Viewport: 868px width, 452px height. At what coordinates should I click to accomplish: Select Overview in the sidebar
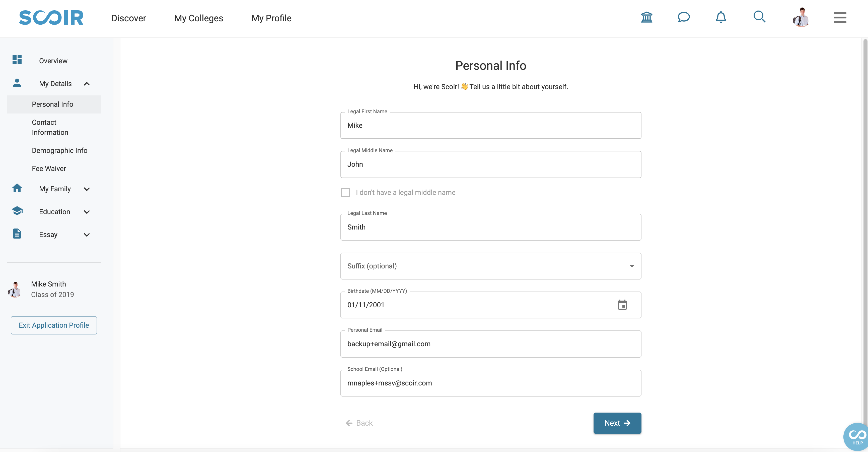click(x=53, y=61)
